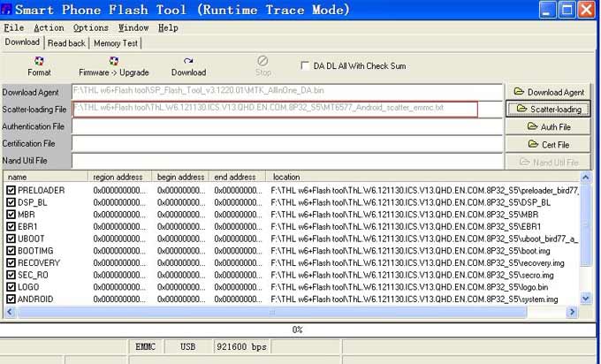The image size is (601, 364).
Task: Open the Help menu
Action: [x=168, y=28]
